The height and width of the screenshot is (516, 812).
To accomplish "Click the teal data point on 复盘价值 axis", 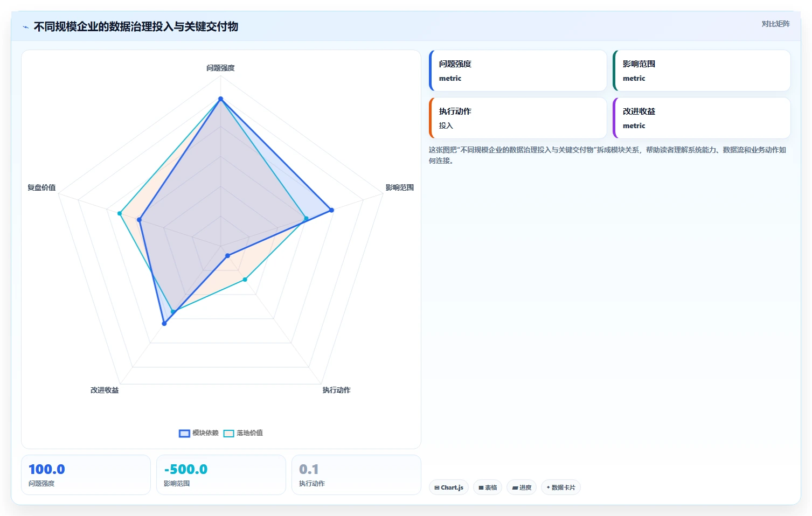I will [120, 213].
